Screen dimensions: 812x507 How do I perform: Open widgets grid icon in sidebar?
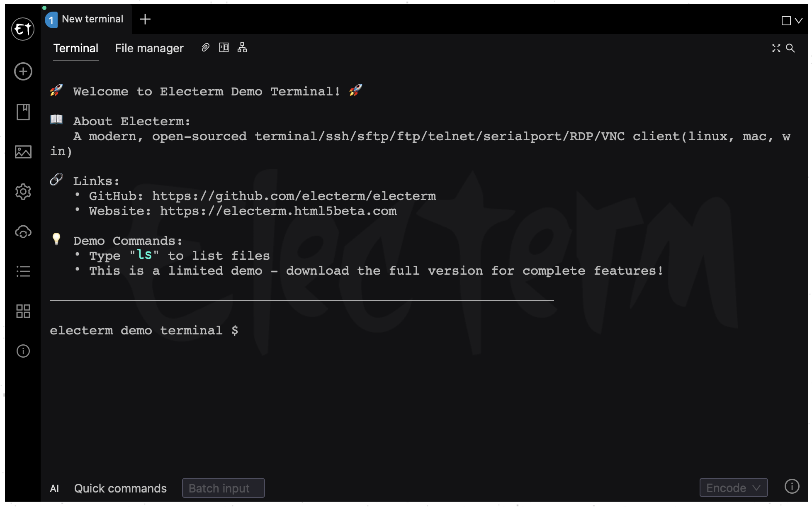coord(23,311)
